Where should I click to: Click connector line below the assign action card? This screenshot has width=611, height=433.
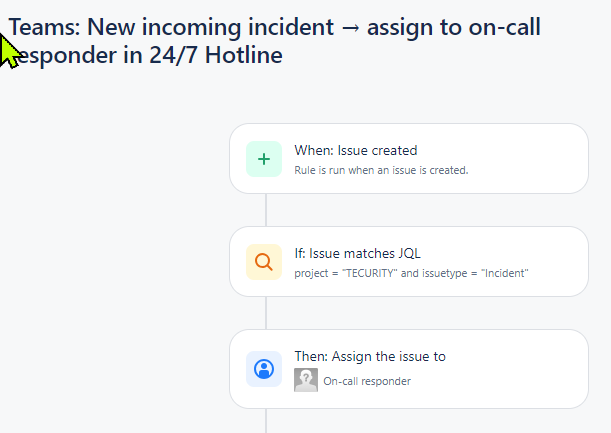click(x=266, y=420)
